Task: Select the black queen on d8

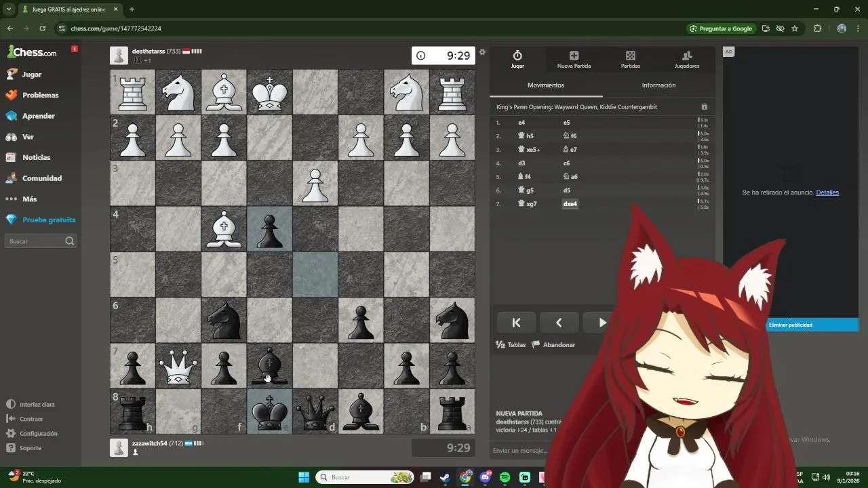Action: tap(315, 411)
